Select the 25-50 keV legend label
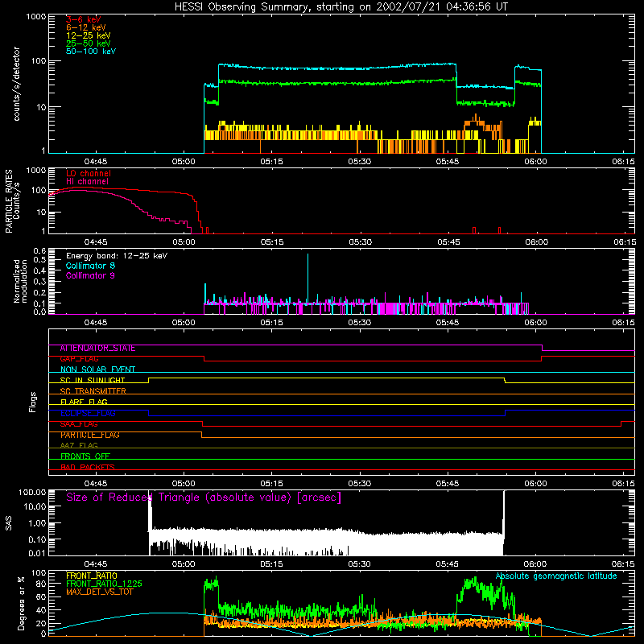The width and height of the screenshot is (644, 644). pos(89,43)
